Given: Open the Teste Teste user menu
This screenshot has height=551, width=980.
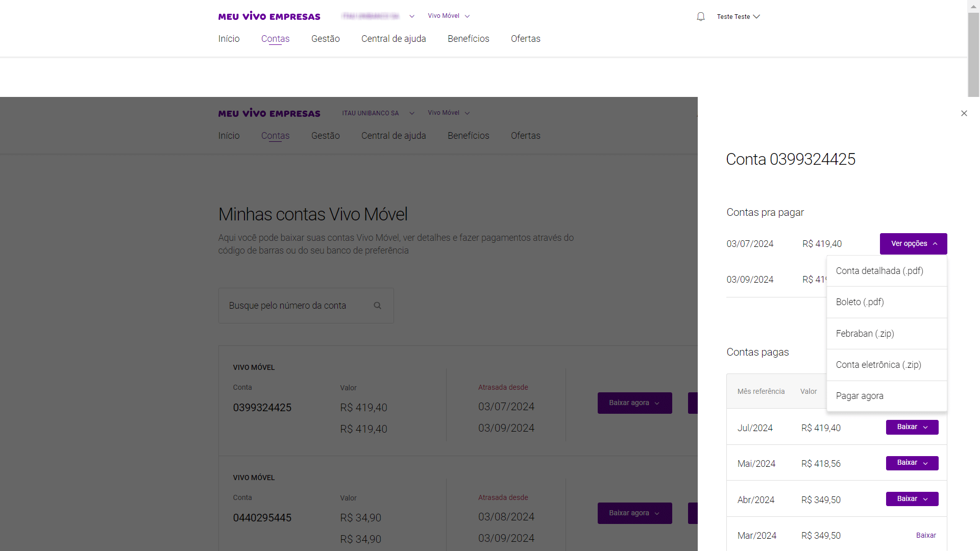Looking at the screenshot, I should (x=739, y=16).
